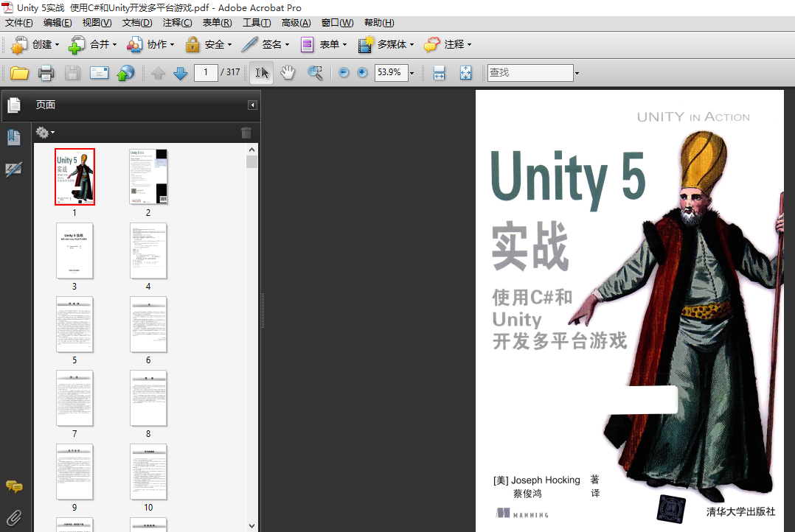This screenshot has height=532, width=795.
Task: Click the thumbnail panel scrollbar thumb
Action: [x=252, y=161]
